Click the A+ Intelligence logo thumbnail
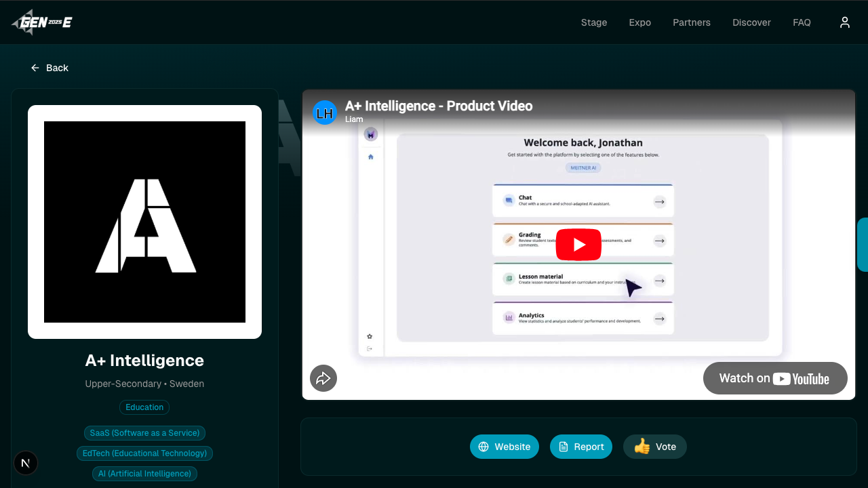 click(144, 222)
